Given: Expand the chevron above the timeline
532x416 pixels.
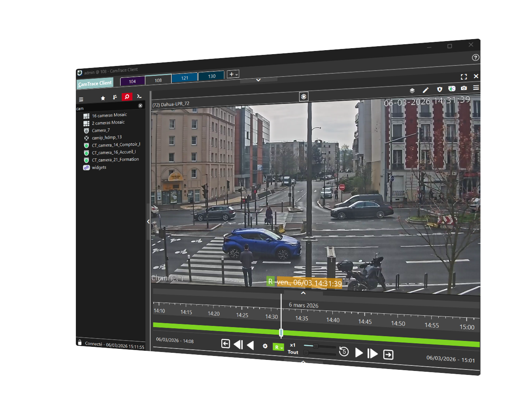Looking at the screenshot, I should (303, 293).
